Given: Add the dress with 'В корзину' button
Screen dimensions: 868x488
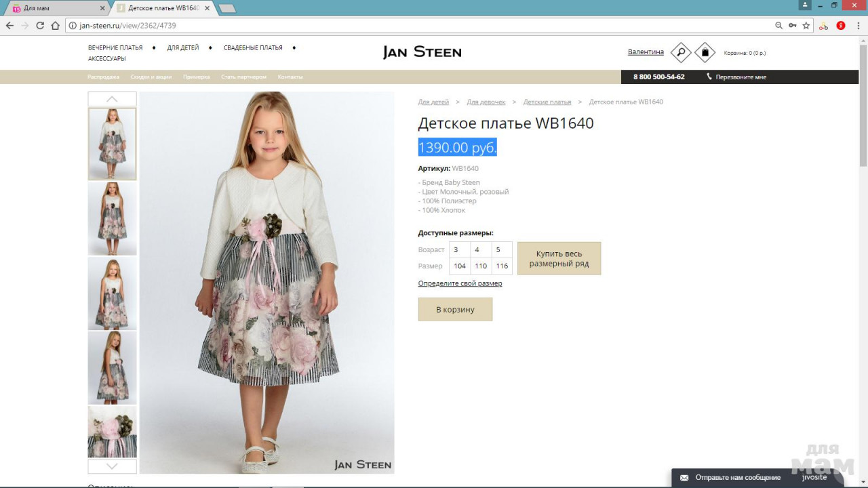Looking at the screenshot, I should [455, 310].
